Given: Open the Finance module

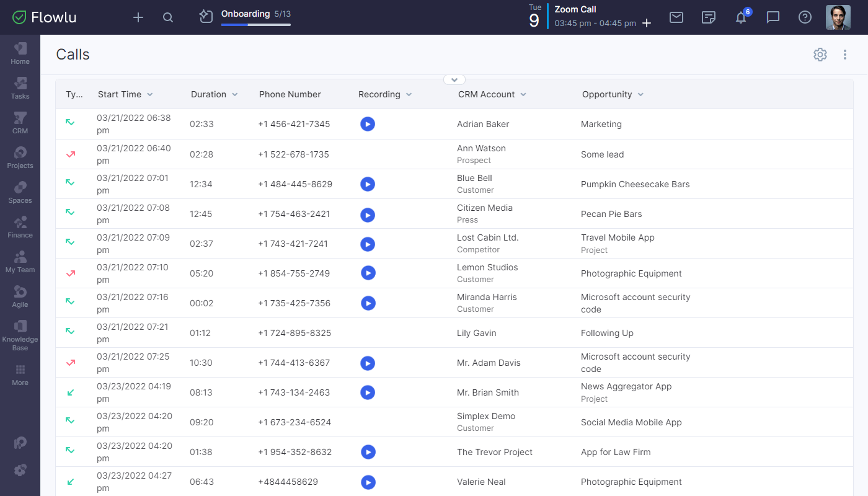Looking at the screenshot, I should [20, 225].
